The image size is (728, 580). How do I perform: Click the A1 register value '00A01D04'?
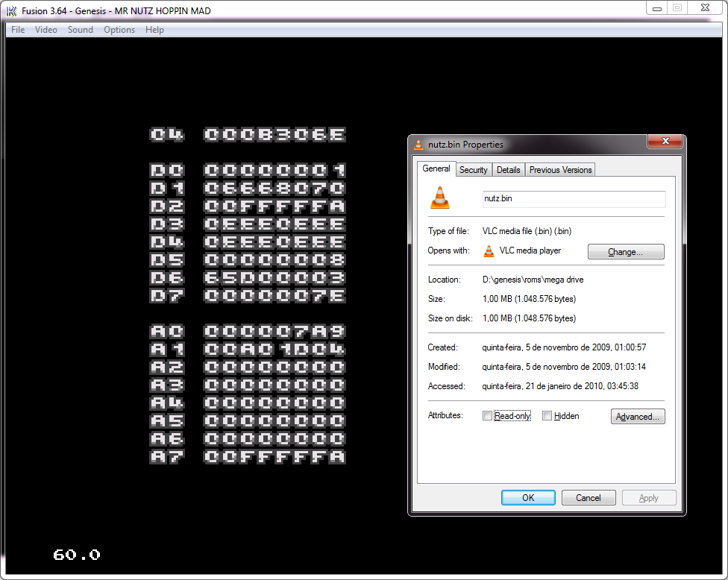(274, 349)
